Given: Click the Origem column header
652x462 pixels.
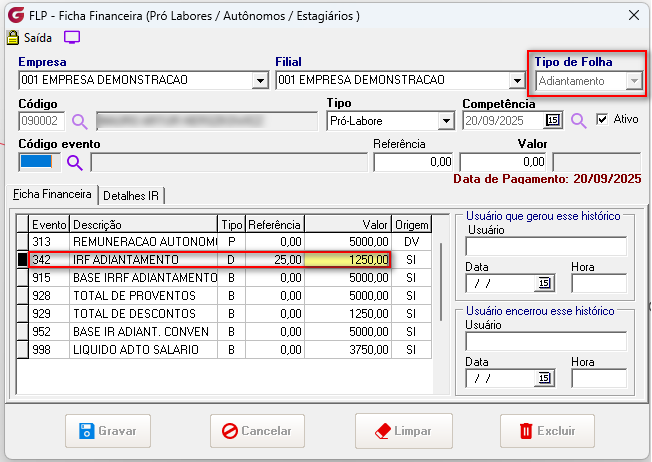Looking at the screenshot, I should point(412,225).
